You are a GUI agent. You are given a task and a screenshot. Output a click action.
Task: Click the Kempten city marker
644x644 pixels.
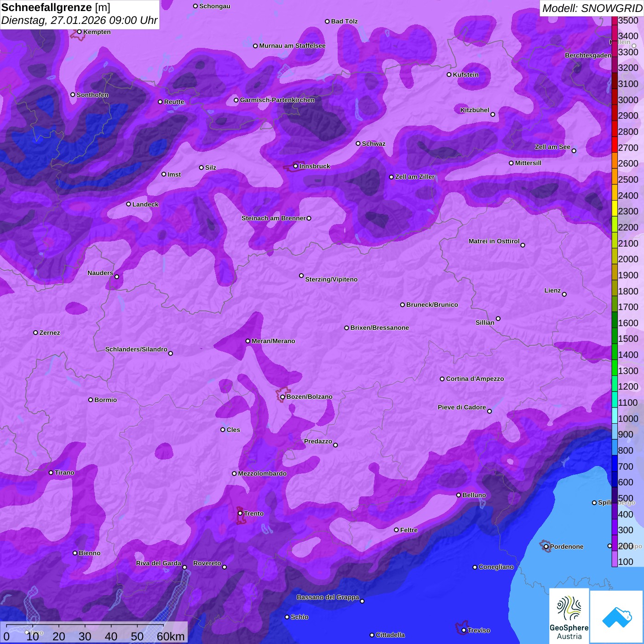click(x=79, y=32)
